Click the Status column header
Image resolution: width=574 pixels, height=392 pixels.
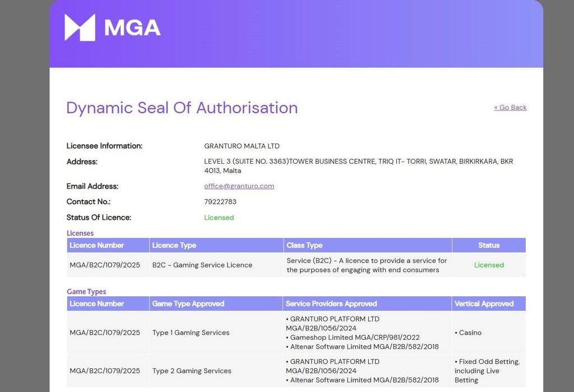click(489, 246)
